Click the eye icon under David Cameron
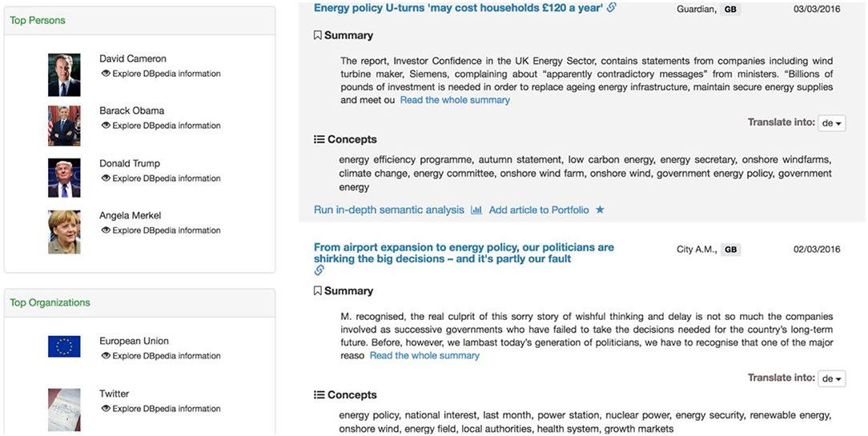This screenshot has width=868, height=436. pyautogui.click(x=106, y=74)
